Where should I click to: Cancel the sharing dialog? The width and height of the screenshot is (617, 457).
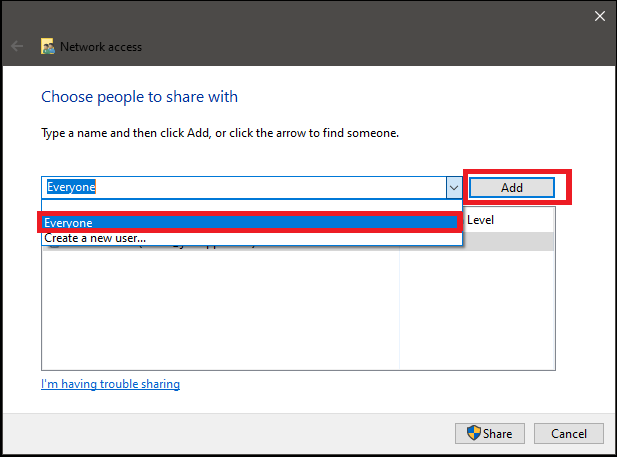(x=568, y=433)
